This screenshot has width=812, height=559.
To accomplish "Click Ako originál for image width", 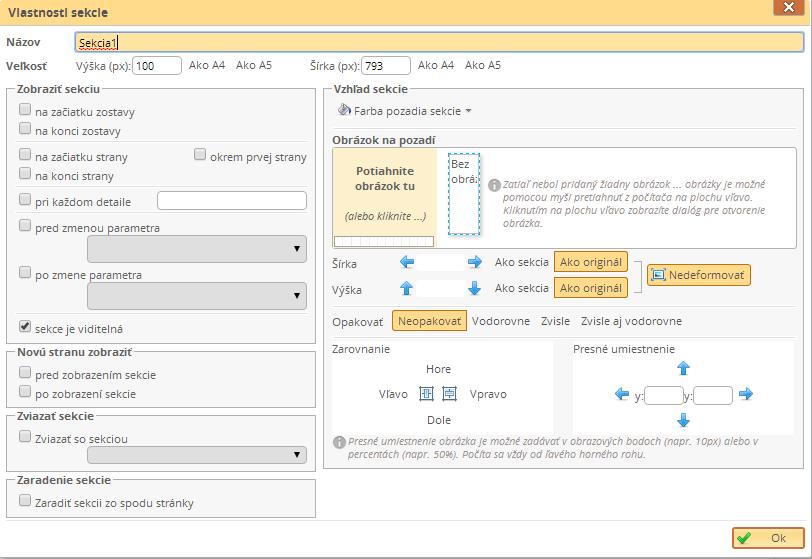I will point(591,262).
